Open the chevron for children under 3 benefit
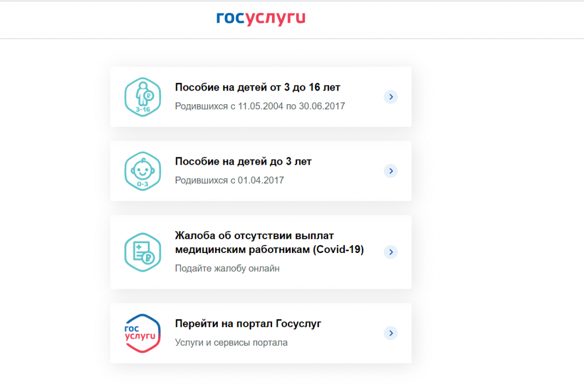 [x=391, y=171]
